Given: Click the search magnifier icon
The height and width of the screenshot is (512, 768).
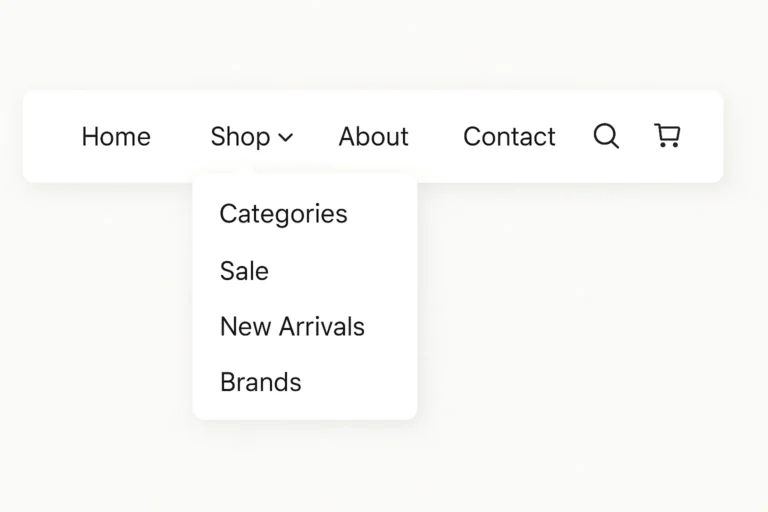Looking at the screenshot, I should pos(606,136).
